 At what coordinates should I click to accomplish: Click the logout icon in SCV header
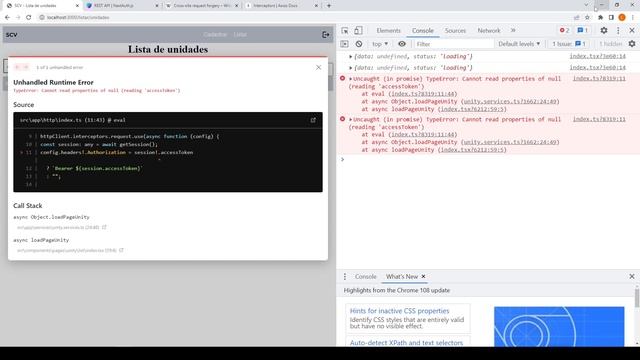tap(326, 35)
